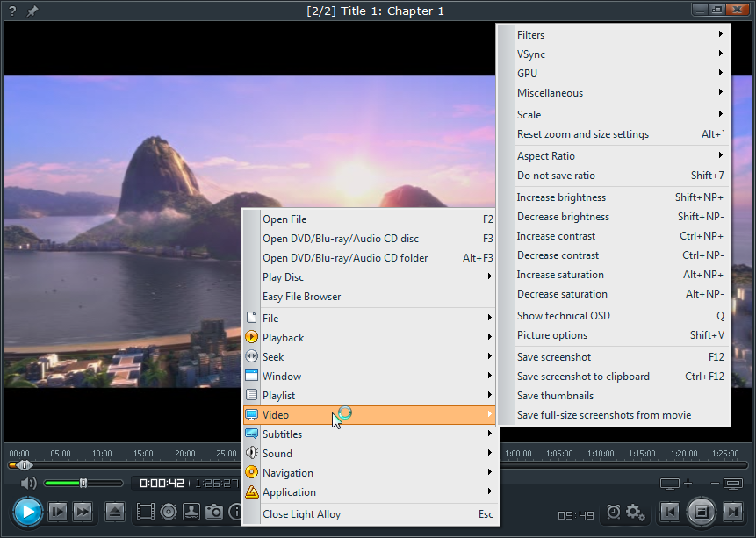
Task: Click the subtitles stamp icon
Action: (191, 512)
